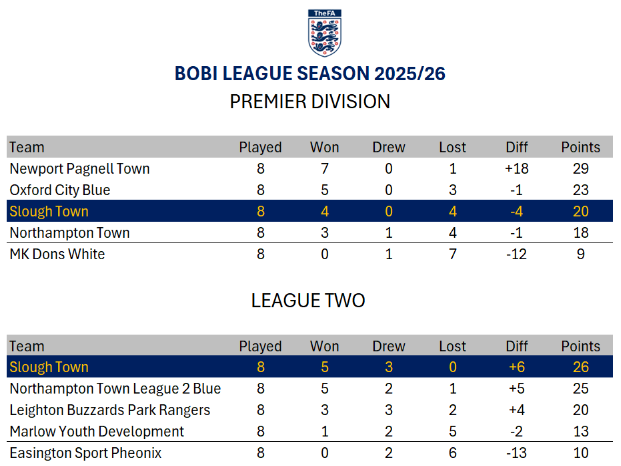
Task: Select the League Two heading
Action: pos(309,300)
